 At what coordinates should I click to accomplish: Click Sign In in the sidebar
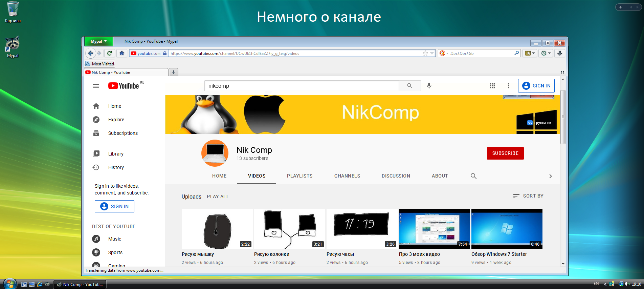114,206
